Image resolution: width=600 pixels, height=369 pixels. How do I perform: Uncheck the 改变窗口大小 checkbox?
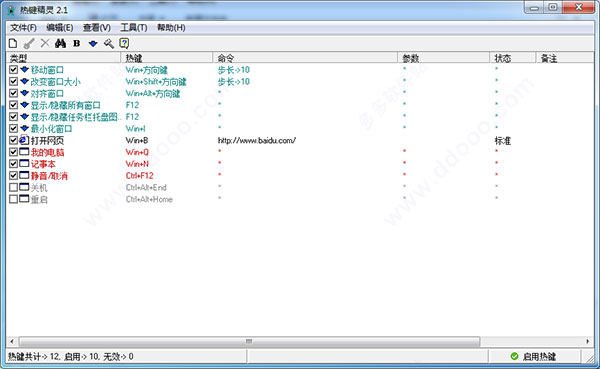click(x=13, y=81)
